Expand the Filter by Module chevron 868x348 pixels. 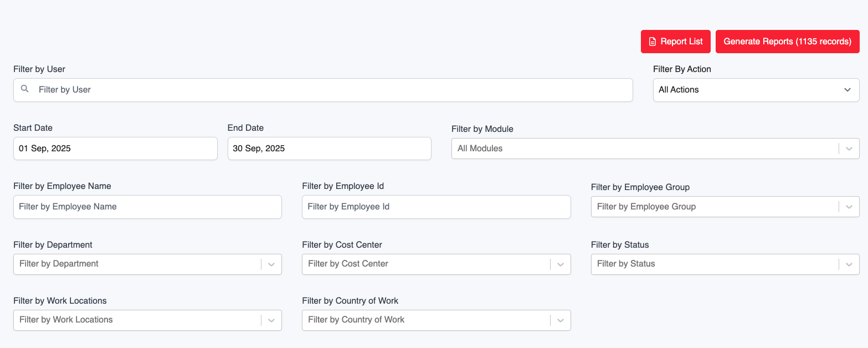(x=849, y=149)
